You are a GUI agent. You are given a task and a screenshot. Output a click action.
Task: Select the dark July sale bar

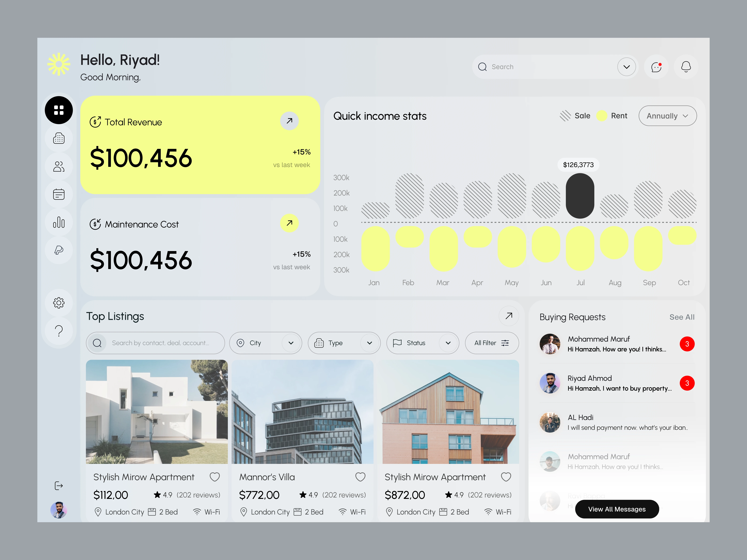(x=580, y=196)
